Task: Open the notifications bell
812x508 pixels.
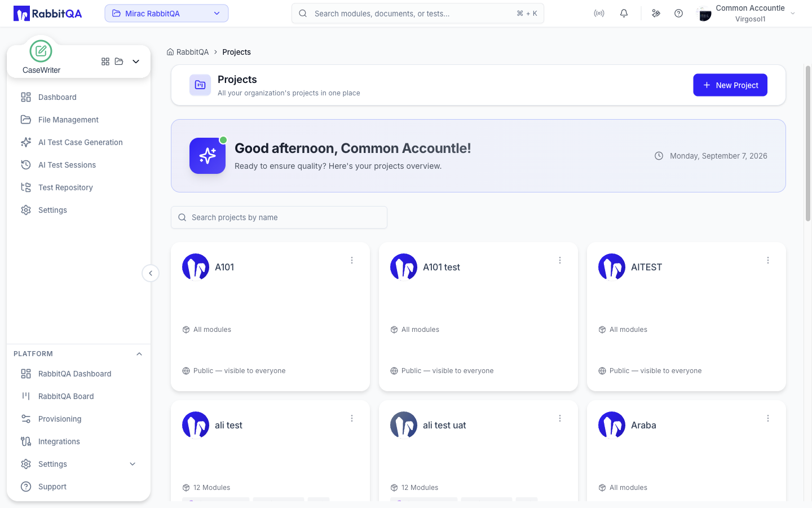Action: tap(624, 14)
